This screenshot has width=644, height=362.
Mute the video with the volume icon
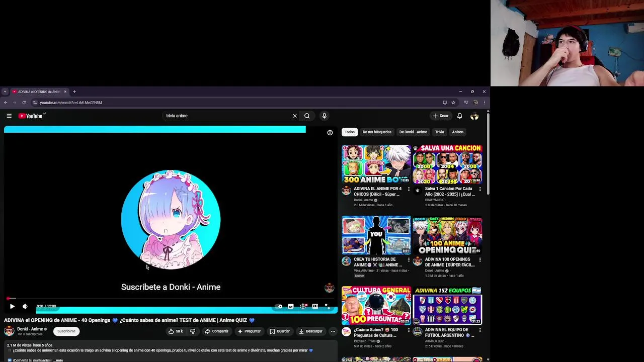(25, 306)
